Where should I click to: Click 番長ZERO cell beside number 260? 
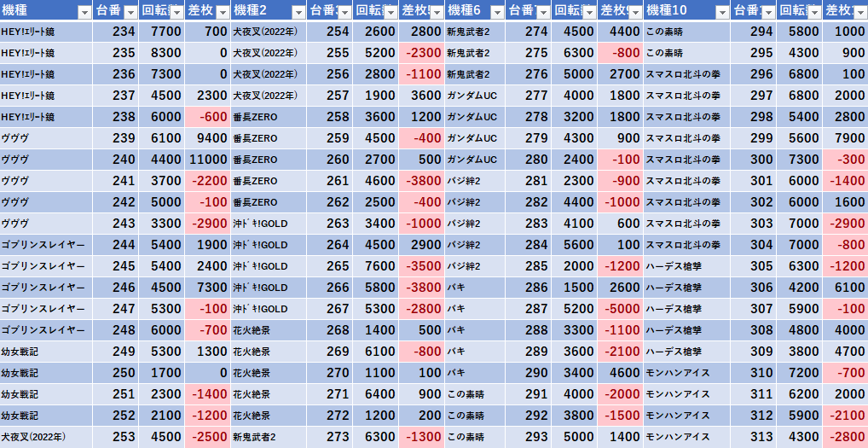(x=269, y=160)
